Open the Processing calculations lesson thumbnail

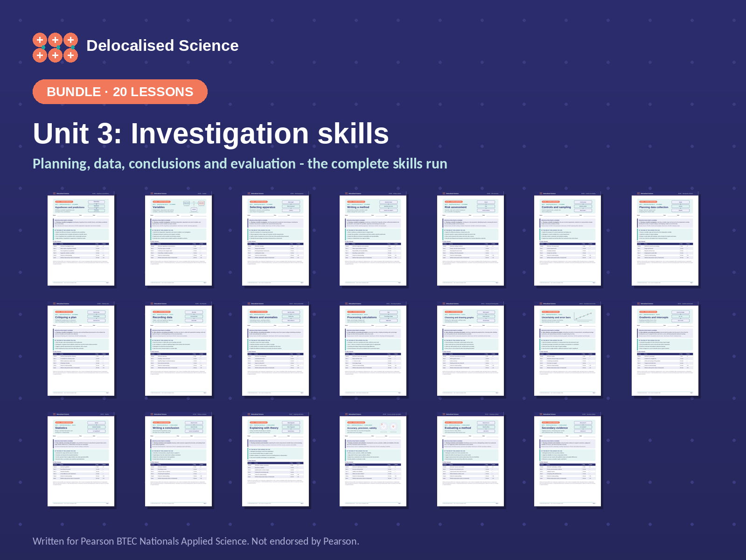[373, 349]
